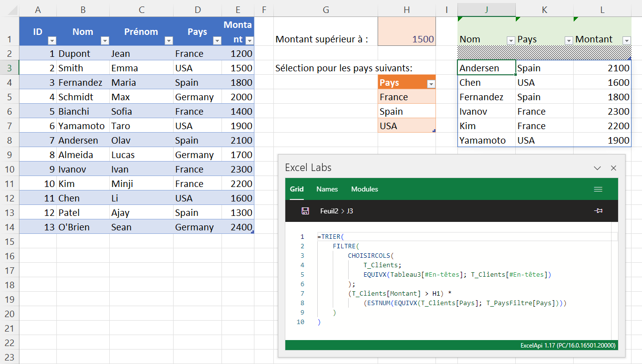
Task: Select the Spain cell in the Pays filter table
Action: point(407,111)
